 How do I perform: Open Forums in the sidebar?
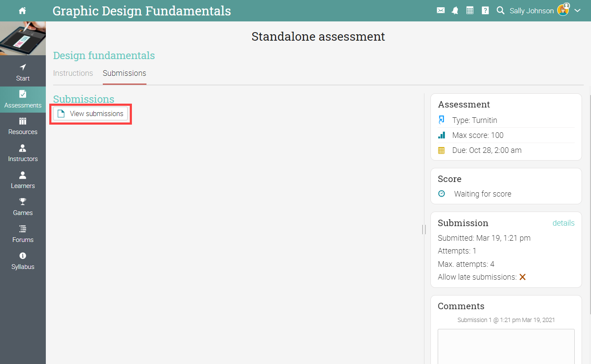tap(23, 234)
